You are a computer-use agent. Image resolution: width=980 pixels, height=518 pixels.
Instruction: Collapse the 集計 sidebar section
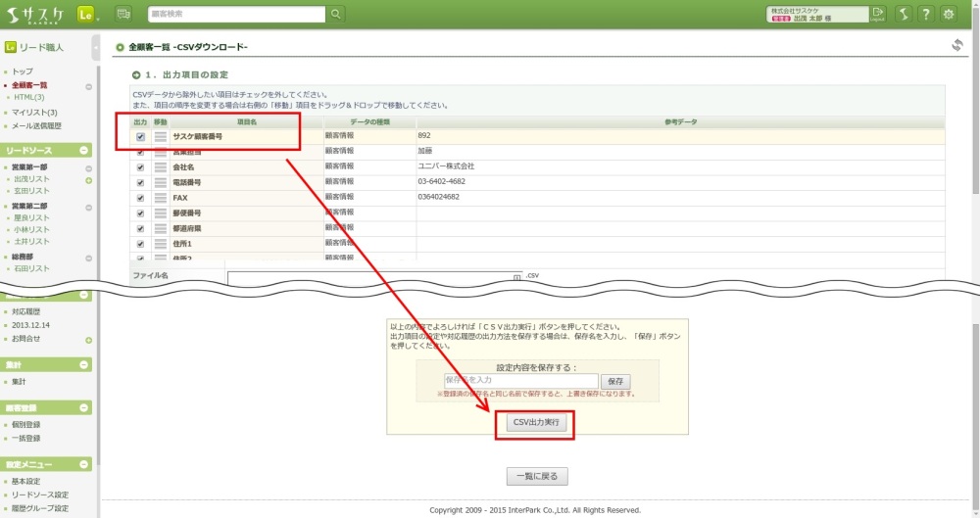click(84, 364)
